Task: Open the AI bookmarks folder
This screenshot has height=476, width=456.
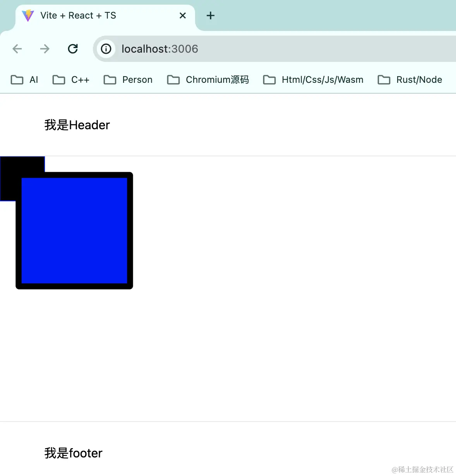Action: (x=24, y=80)
